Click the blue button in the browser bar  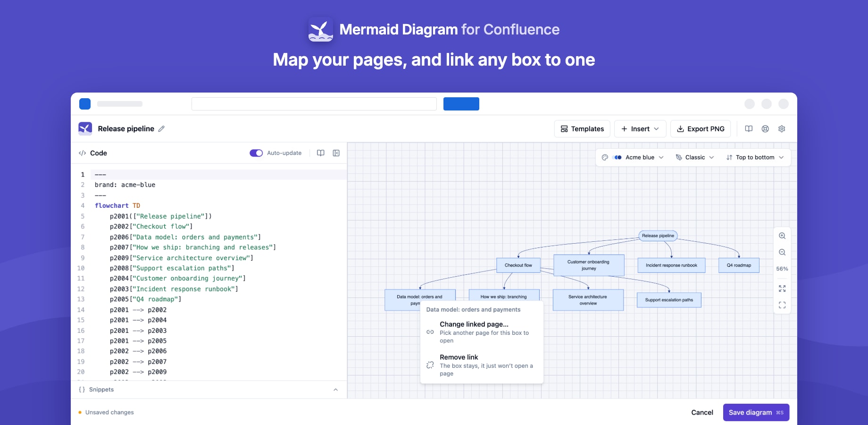pyautogui.click(x=461, y=104)
